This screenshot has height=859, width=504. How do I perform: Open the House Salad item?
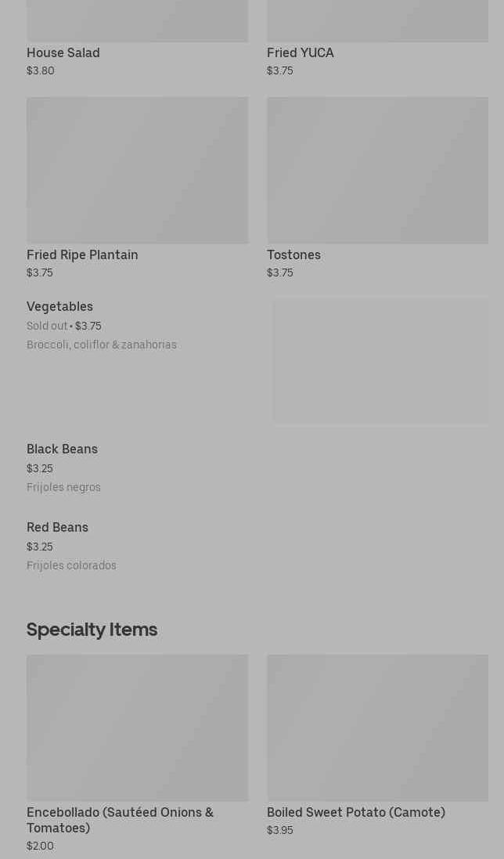(63, 52)
